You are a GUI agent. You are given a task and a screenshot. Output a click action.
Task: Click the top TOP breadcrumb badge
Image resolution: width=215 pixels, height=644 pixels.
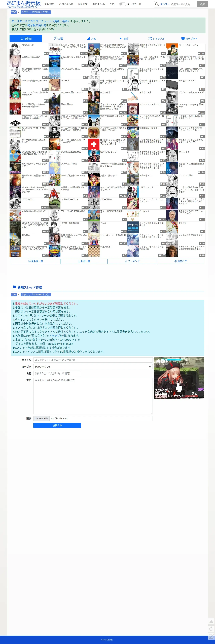tap(14, 12)
